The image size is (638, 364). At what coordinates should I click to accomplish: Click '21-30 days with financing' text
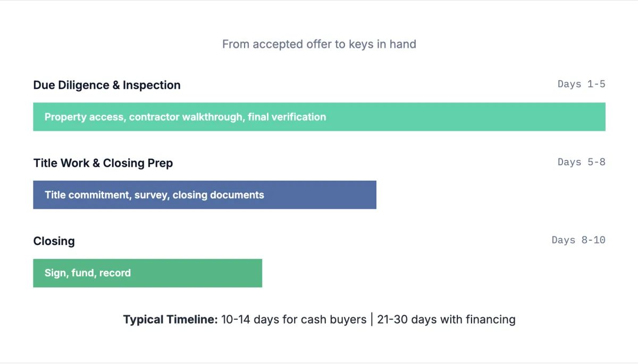(x=446, y=319)
